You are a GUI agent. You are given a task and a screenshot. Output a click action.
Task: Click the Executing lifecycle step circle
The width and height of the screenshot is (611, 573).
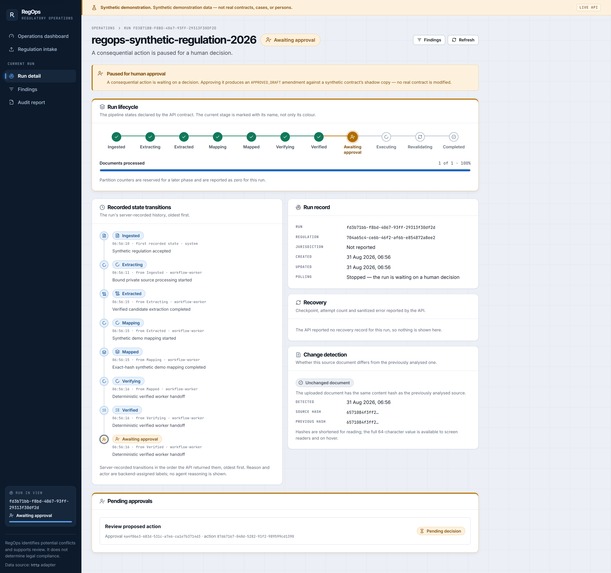pyautogui.click(x=386, y=137)
